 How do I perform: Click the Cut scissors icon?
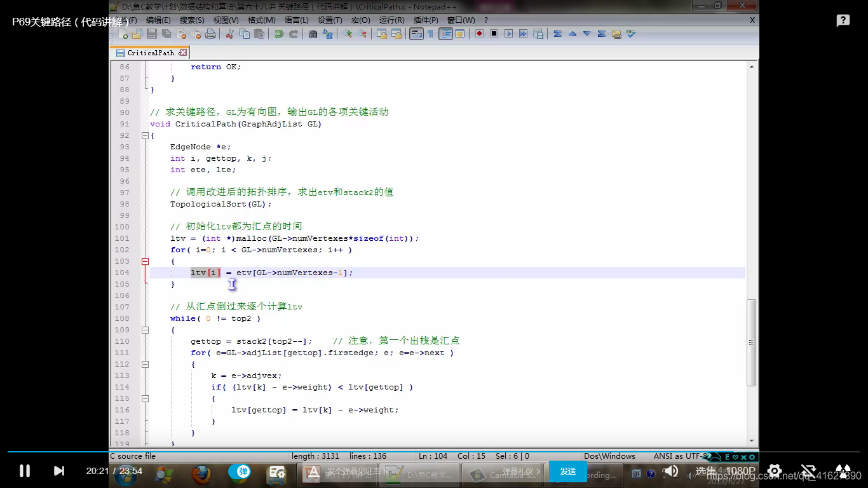[230, 34]
